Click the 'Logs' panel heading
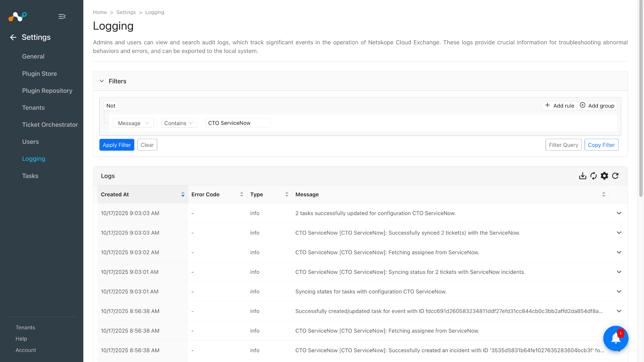Screen dimensions: 644x362 (x=108, y=176)
